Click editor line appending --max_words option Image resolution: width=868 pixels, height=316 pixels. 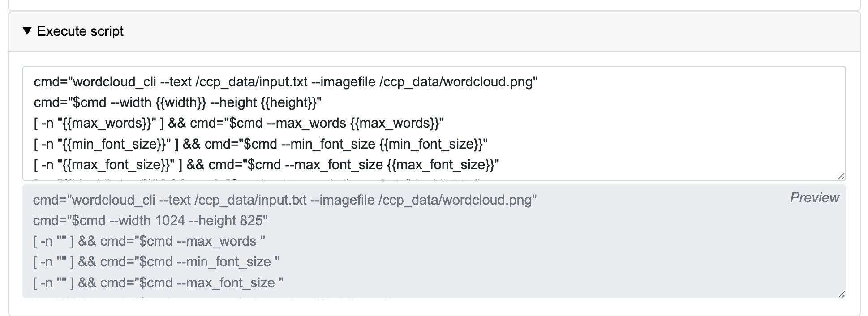tap(239, 123)
